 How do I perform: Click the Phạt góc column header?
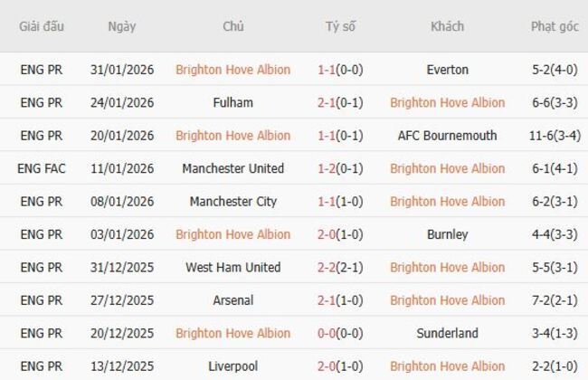[555, 26]
